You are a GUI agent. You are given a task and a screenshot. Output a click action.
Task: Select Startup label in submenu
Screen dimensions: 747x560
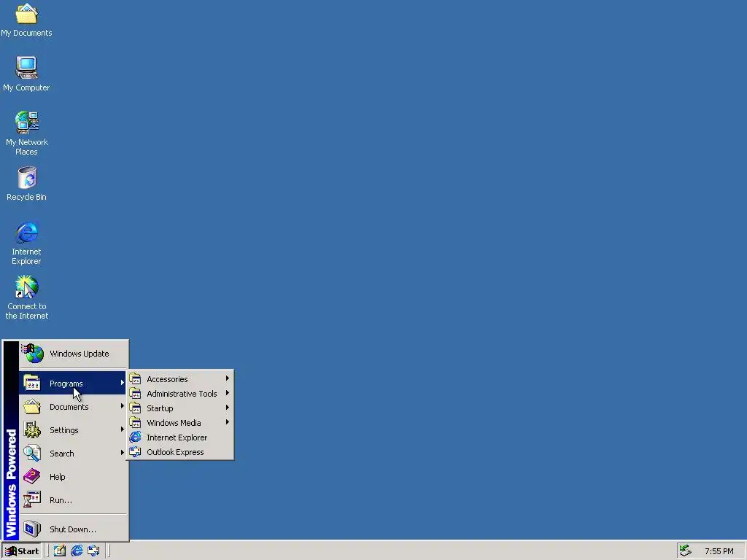click(160, 408)
